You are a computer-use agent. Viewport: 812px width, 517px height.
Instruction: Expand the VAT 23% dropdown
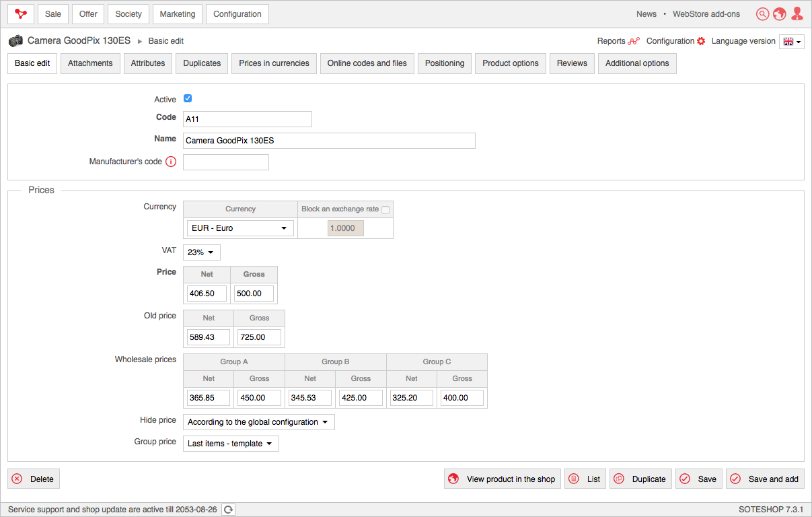(x=202, y=252)
